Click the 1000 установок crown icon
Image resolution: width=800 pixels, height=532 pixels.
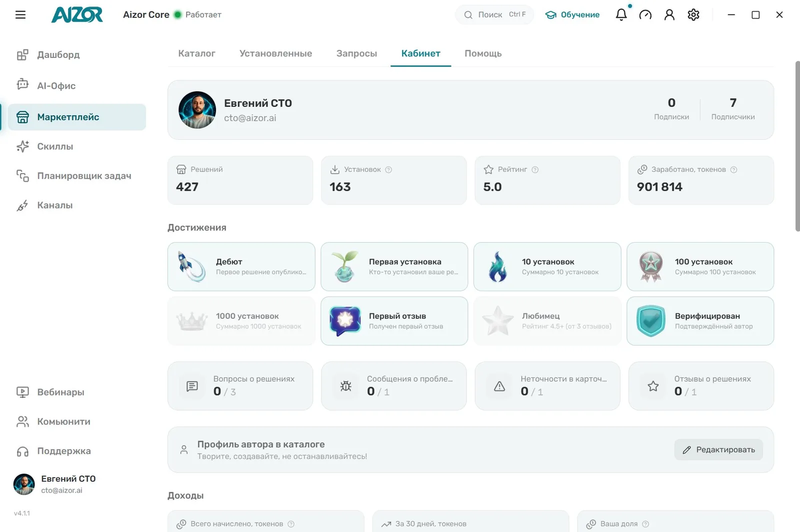coord(191,321)
